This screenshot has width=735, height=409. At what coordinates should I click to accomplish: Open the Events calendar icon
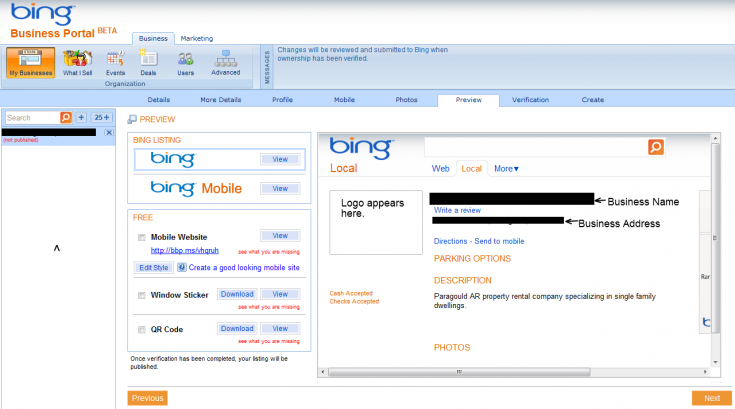click(116, 62)
